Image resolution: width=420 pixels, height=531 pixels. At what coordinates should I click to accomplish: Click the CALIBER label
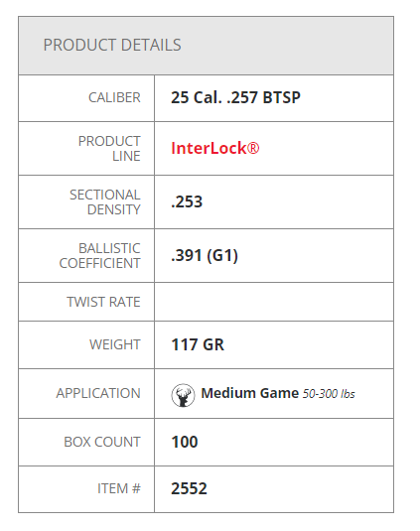[114, 97]
